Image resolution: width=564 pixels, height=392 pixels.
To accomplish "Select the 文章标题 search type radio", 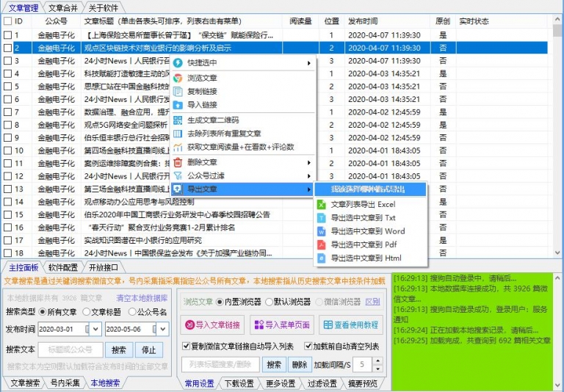I will [87, 312].
